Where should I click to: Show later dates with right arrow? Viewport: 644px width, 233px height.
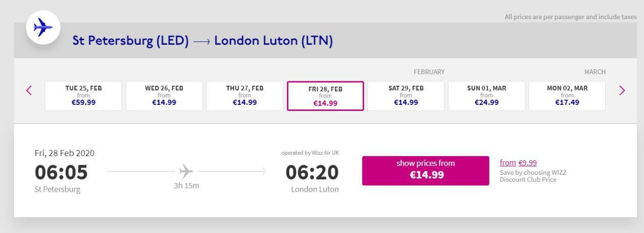pos(622,90)
